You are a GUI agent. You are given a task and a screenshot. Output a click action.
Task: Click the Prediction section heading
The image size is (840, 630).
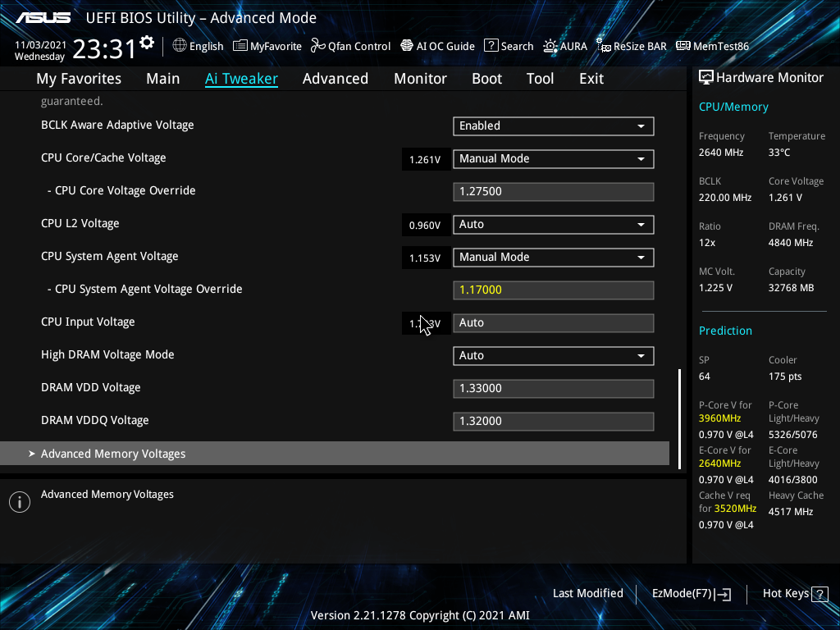pos(725,331)
